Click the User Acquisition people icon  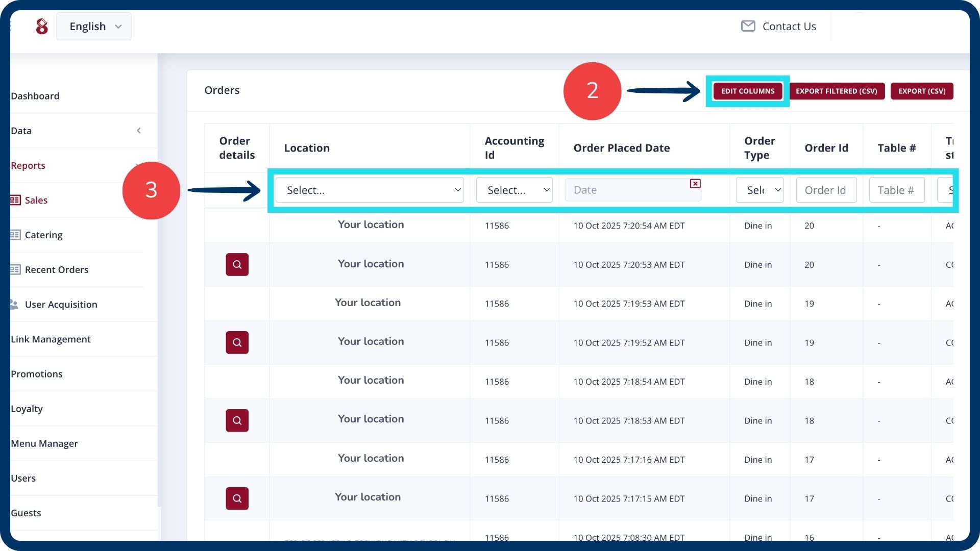click(x=14, y=304)
